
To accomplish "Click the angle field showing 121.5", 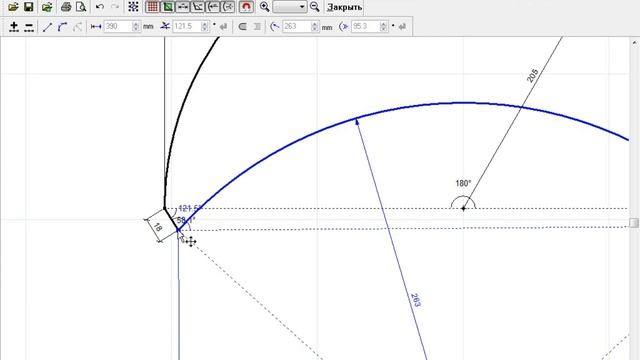I will coord(187,27).
